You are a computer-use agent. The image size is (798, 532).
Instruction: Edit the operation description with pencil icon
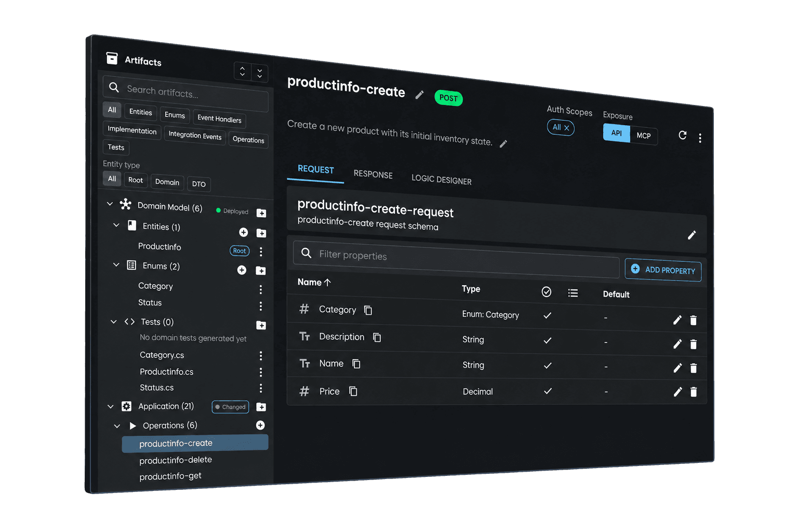pos(503,144)
